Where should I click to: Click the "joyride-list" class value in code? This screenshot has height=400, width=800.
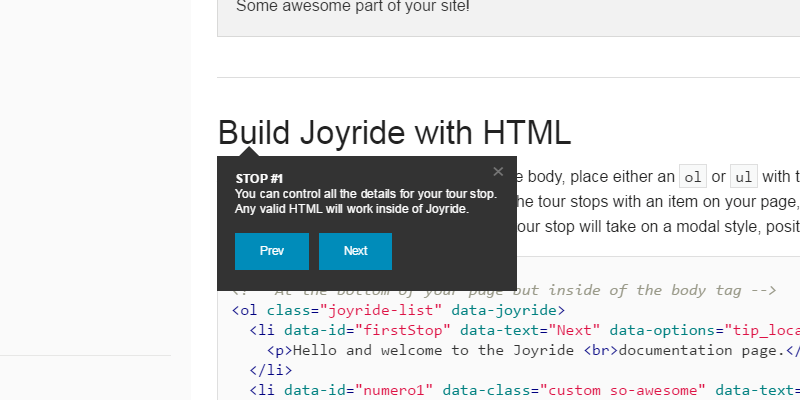(x=382, y=310)
